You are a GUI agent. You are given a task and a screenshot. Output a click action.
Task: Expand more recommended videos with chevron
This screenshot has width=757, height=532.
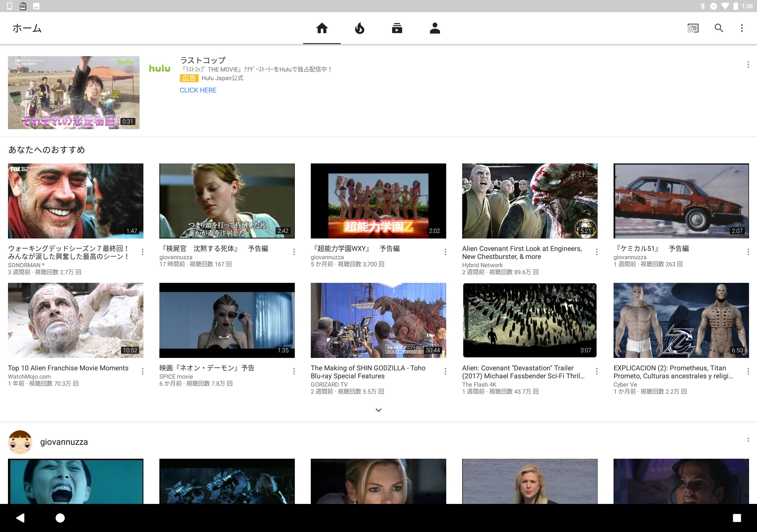[x=378, y=410]
